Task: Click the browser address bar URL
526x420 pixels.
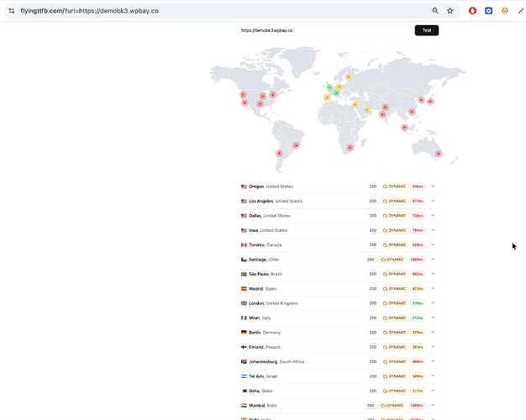Action: tap(92, 11)
